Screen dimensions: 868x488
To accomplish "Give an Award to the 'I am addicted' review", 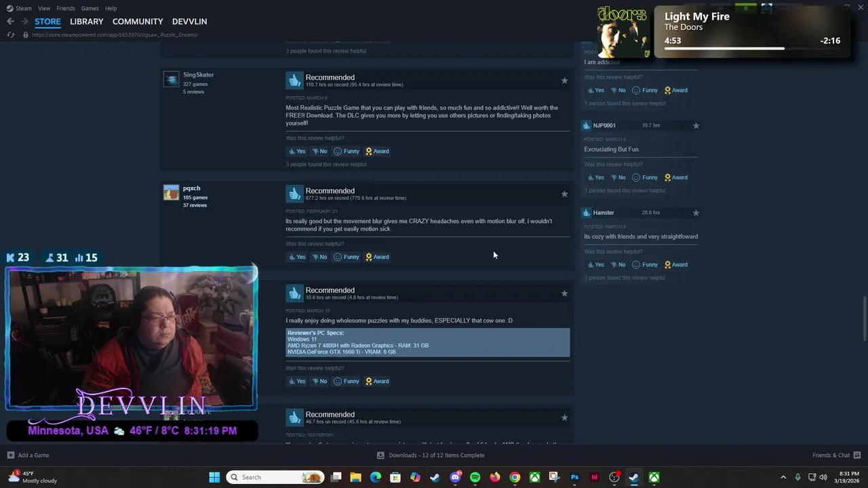I will tap(675, 90).
